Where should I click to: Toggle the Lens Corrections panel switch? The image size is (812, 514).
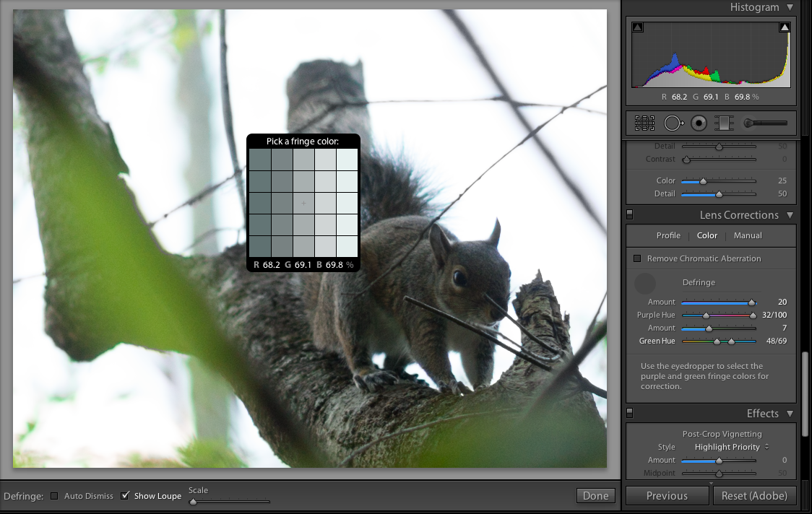(x=629, y=215)
